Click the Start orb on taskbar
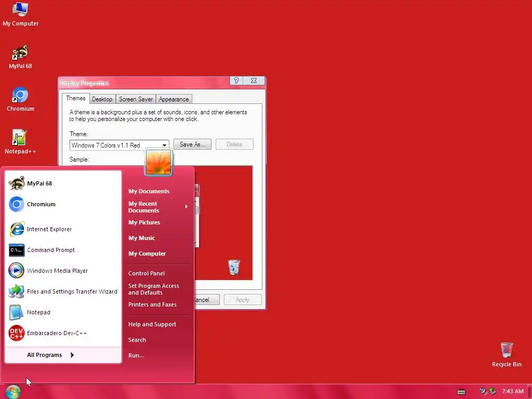Viewport: 532px width, 399px height. (x=13, y=392)
